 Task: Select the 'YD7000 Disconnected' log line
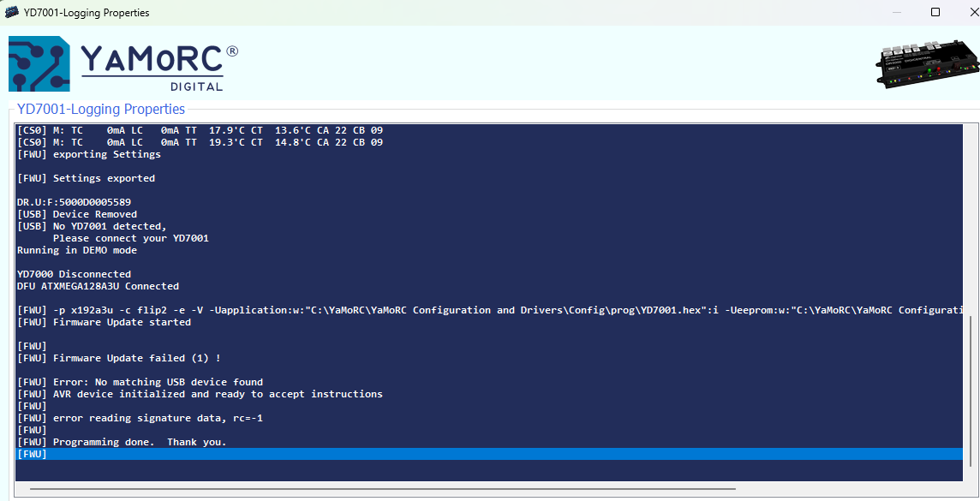pos(74,274)
